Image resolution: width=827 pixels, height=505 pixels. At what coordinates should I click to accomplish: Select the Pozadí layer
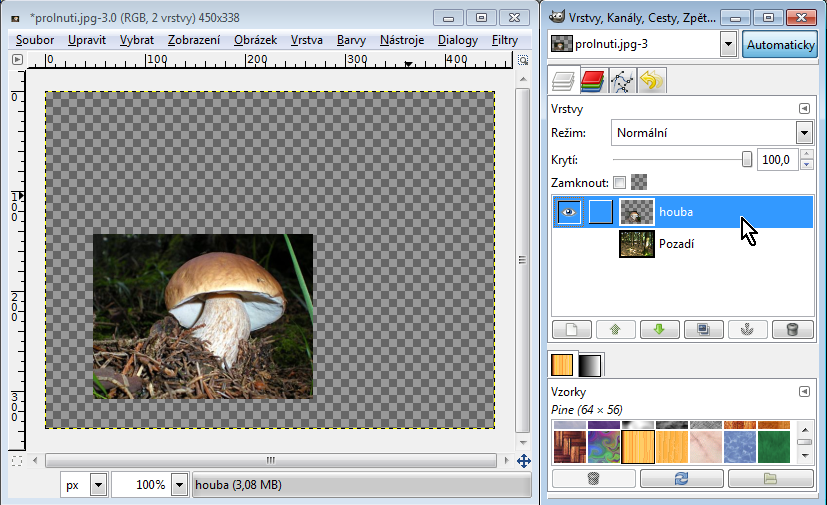pos(676,244)
